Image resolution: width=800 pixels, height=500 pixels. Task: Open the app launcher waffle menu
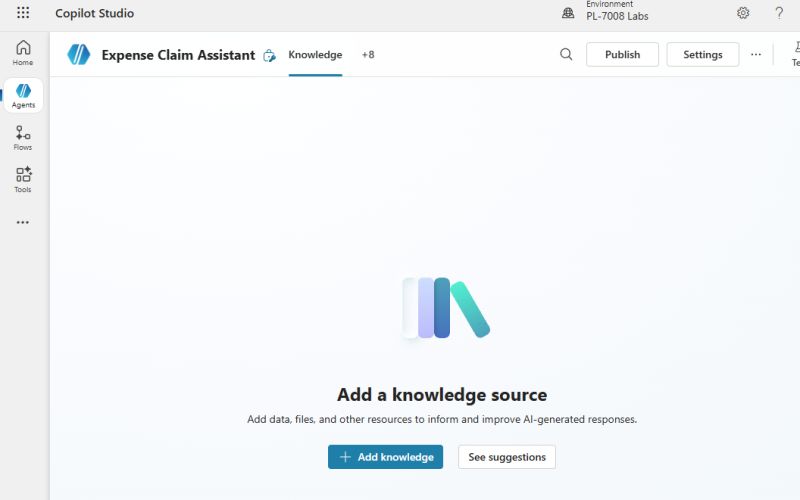click(23, 13)
